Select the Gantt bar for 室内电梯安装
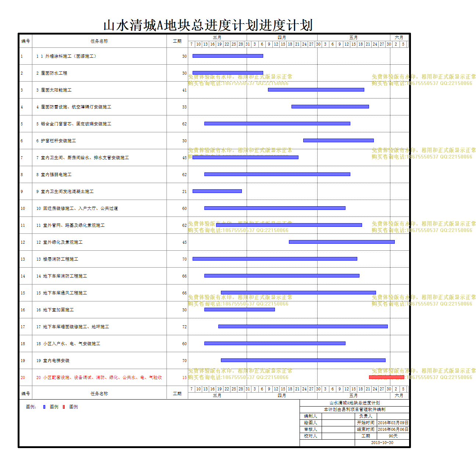The image size is (476, 465). pyautogui.click(x=303, y=360)
